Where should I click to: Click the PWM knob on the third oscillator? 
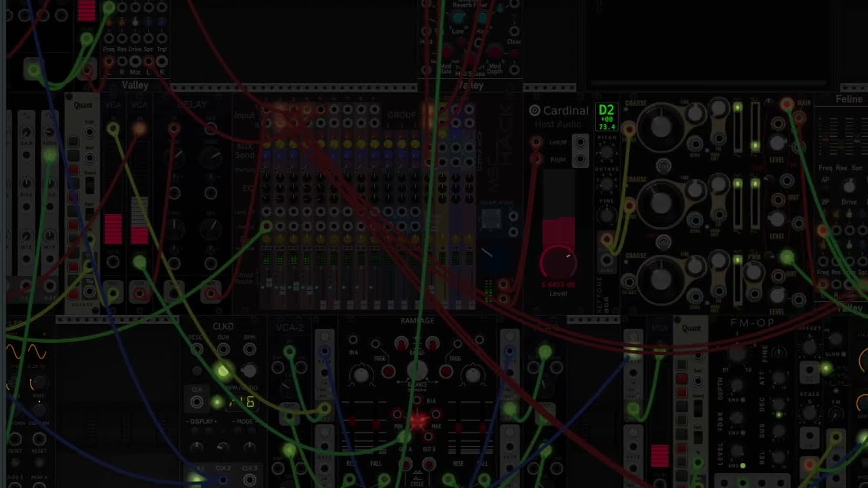point(753,272)
